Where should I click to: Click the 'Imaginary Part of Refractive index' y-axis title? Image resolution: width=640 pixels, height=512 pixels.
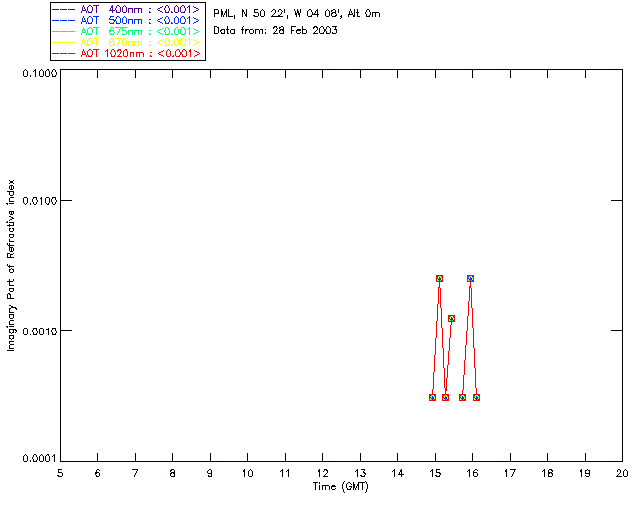click(x=11, y=265)
